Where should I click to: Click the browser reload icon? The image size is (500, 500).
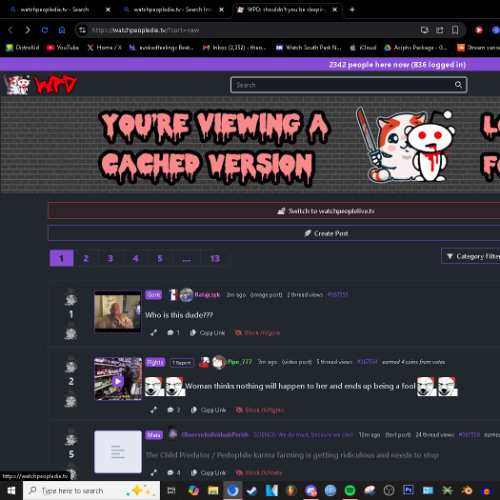point(45,30)
